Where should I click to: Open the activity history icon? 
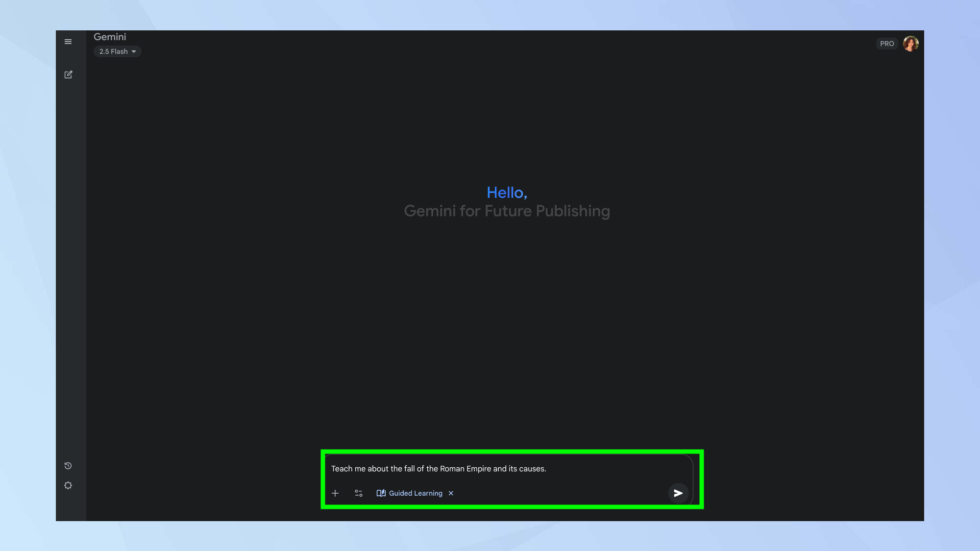point(68,466)
